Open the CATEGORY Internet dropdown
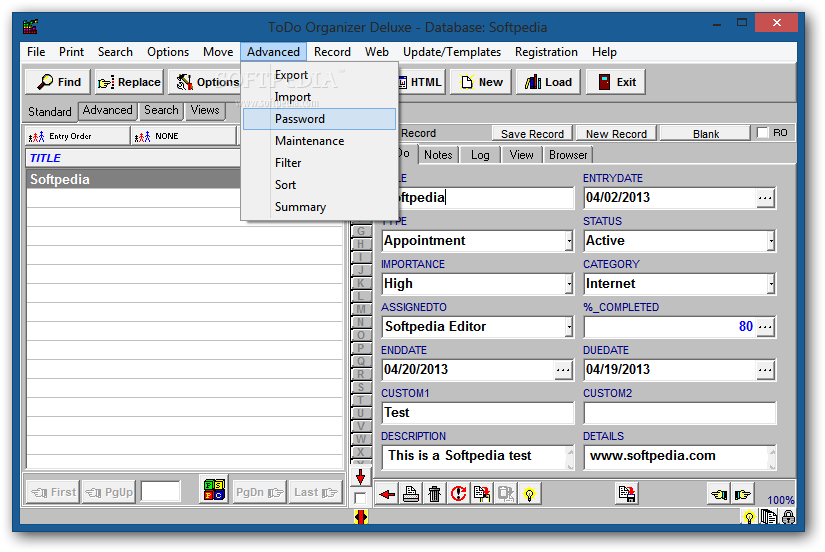The image size is (825, 552). (771, 284)
